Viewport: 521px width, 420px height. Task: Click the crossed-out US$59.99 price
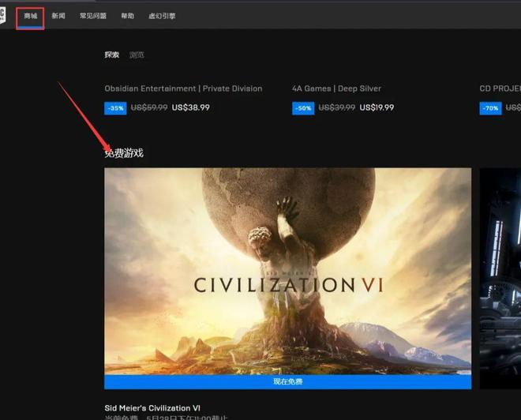[149, 107]
